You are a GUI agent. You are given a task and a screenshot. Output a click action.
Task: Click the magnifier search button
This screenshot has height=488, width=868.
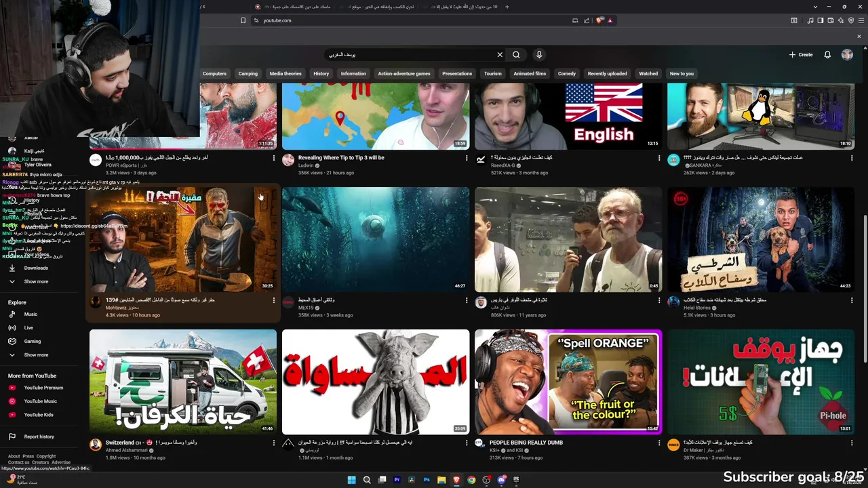click(516, 55)
